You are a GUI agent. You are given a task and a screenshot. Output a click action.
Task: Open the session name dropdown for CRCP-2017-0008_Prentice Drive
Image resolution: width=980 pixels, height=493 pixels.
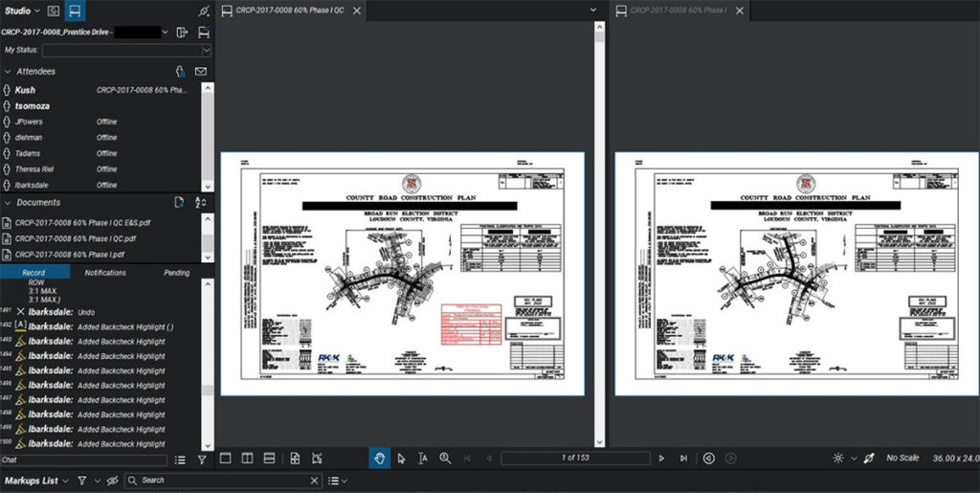point(165,32)
